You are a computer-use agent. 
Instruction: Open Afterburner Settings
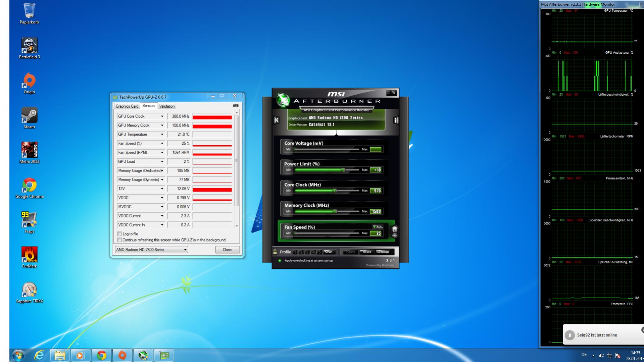tap(383, 252)
